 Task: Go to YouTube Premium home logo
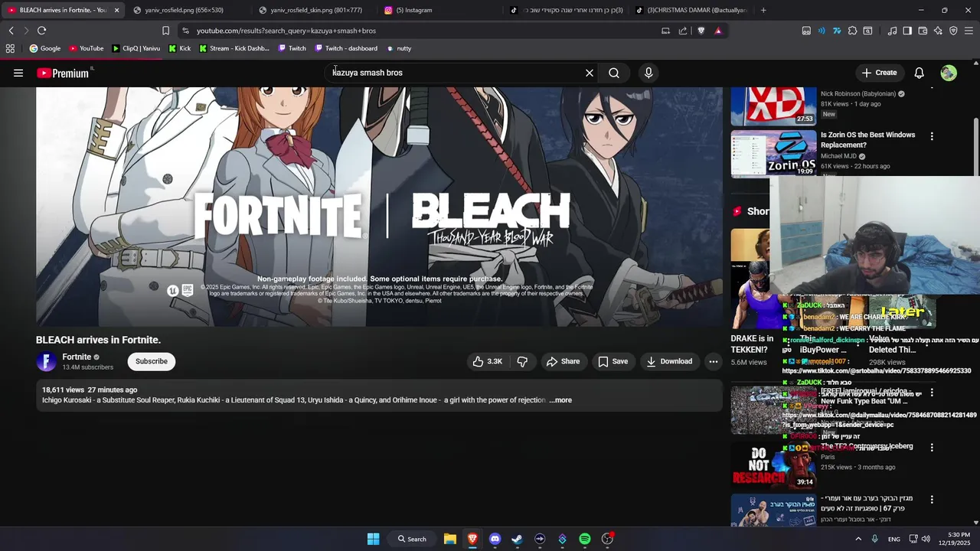(x=63, y=73)
